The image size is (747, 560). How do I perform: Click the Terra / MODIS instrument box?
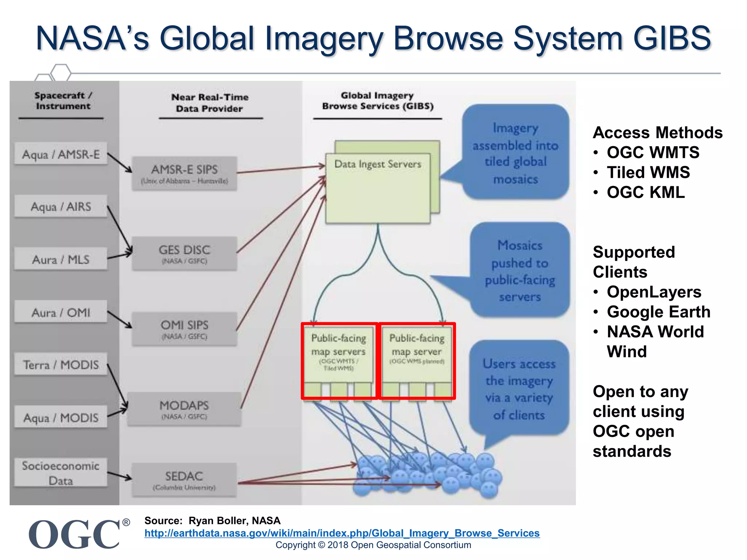[x=61, y=364]
